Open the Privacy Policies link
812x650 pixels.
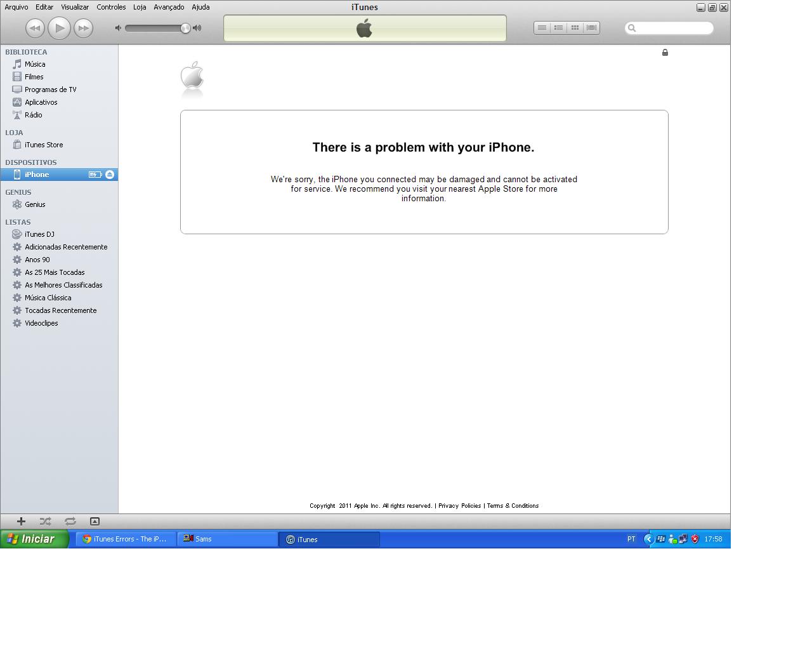tap(459, 506)
